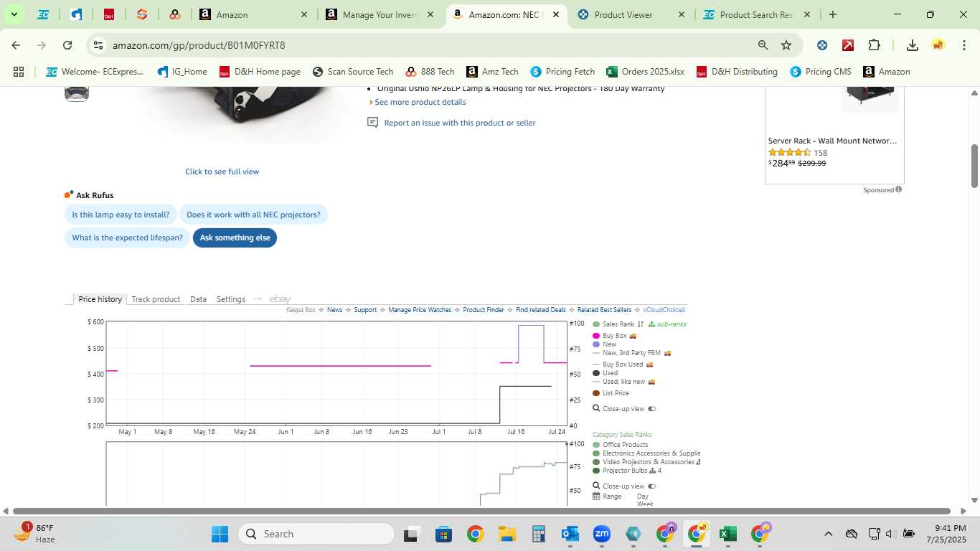
Task: Click the product image thumbnail on left
Action: click(77, 94)
